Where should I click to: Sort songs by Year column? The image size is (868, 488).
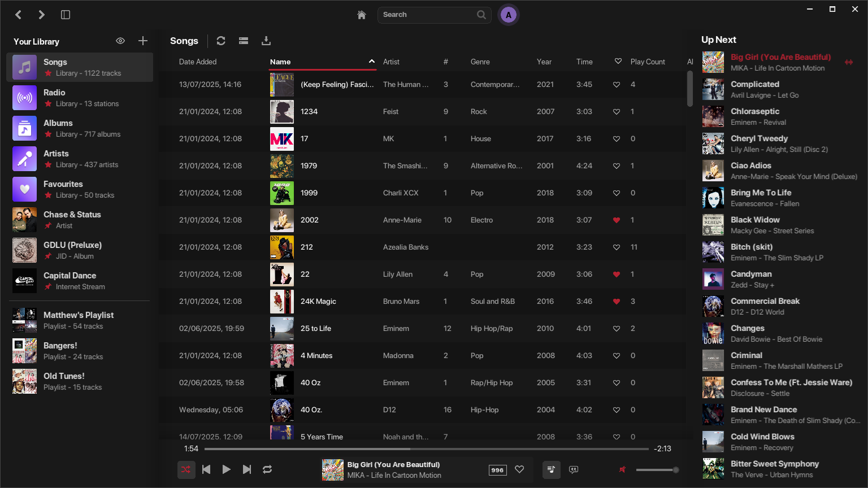click(544, 62)
